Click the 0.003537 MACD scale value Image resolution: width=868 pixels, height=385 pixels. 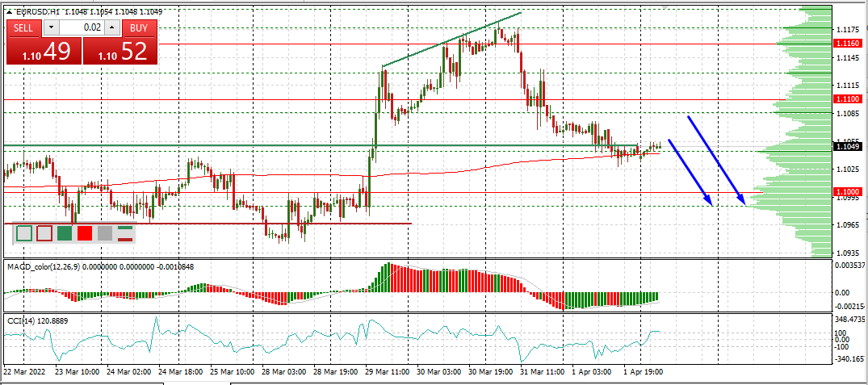(850, 266)
